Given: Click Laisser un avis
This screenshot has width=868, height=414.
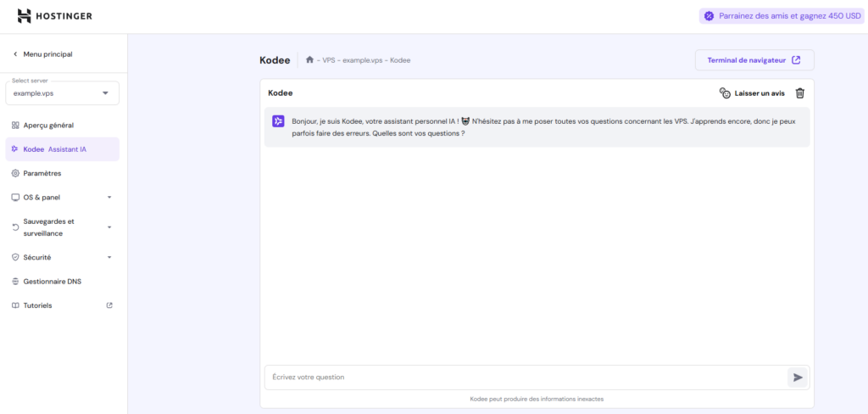Looking at the screenshot, I should tap(752, 93).
